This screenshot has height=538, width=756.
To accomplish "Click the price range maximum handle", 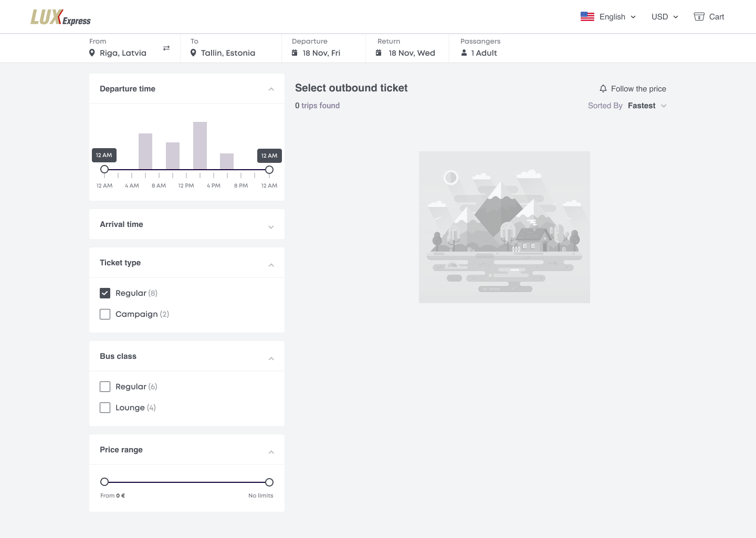I will (x=269, y=482).
